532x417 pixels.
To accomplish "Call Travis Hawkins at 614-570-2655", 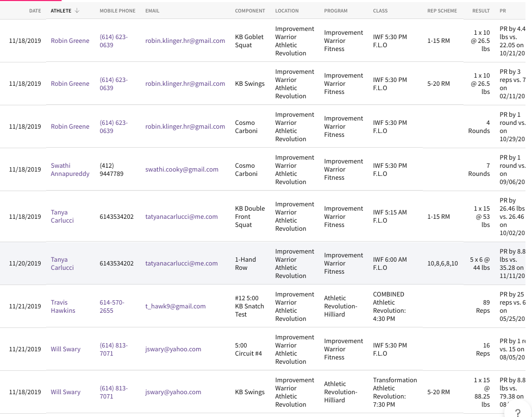I will pos(112,306).
